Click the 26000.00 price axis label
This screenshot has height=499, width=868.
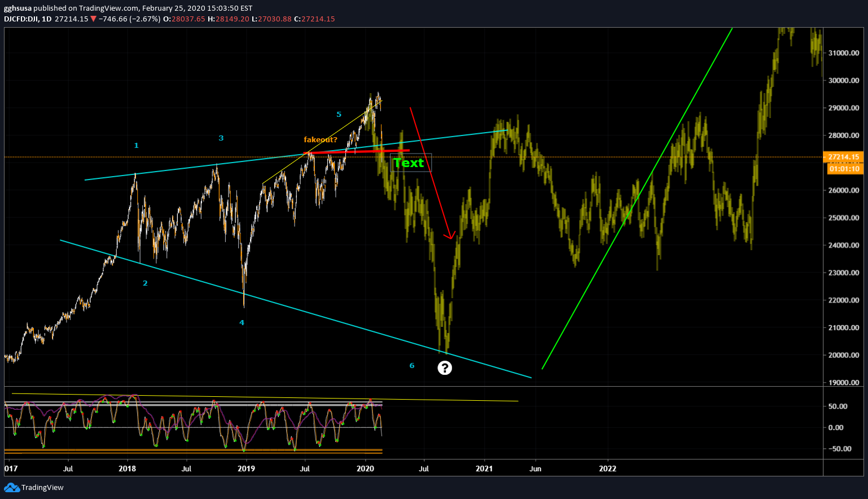click(x=844, y=190)
